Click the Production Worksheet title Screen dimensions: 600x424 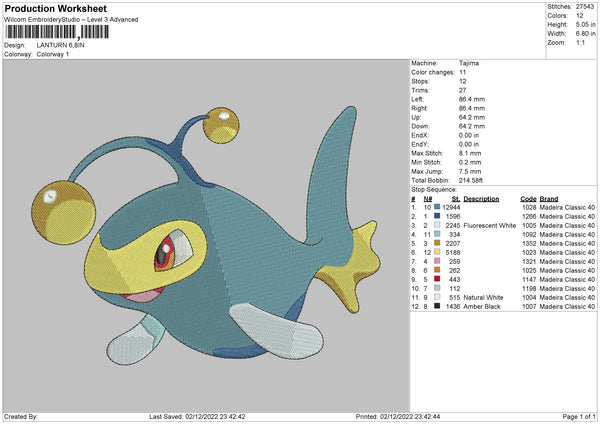point(55,8)
